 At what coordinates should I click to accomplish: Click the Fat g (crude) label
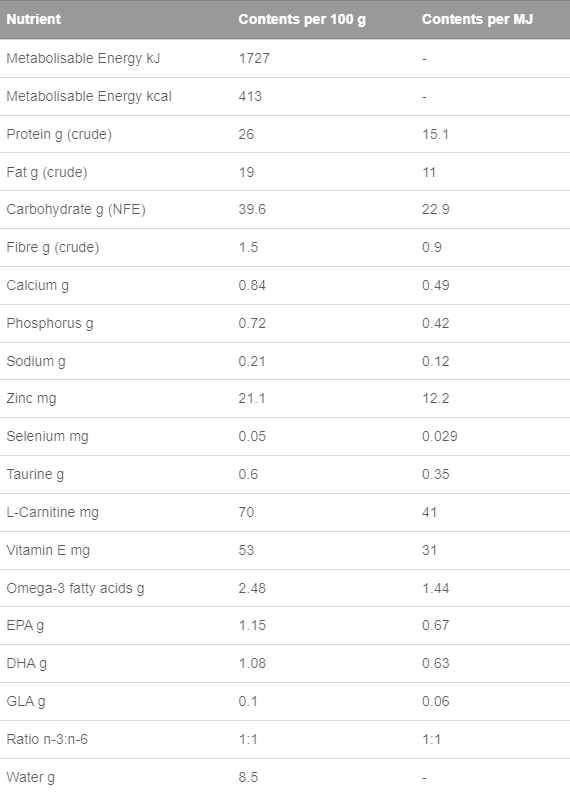click(47, 172)
